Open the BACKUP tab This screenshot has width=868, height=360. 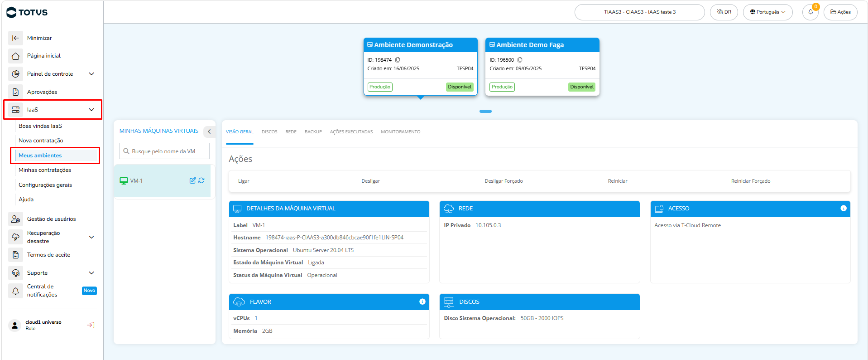tap(313, 132)
